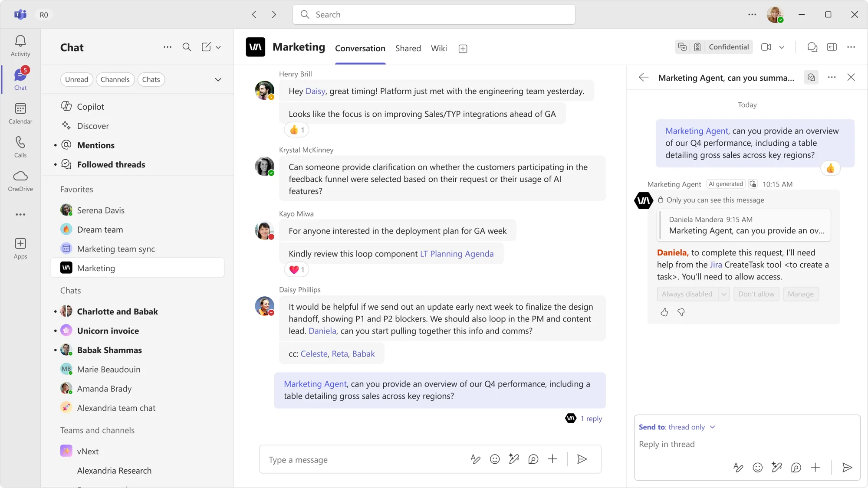The height and width of the screenshot is (488, 868).
Task: Toggle the side pane layout icon
Action: click(832, 47)
